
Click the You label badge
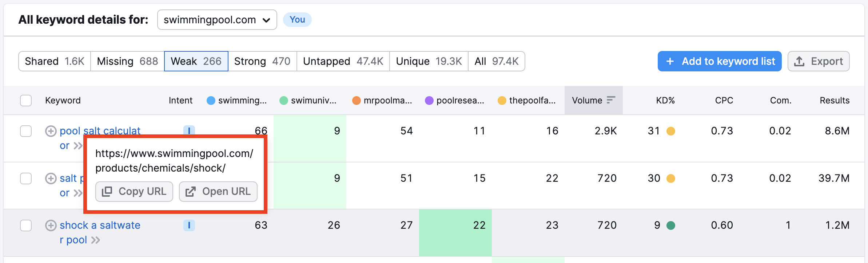coord(297,20)
